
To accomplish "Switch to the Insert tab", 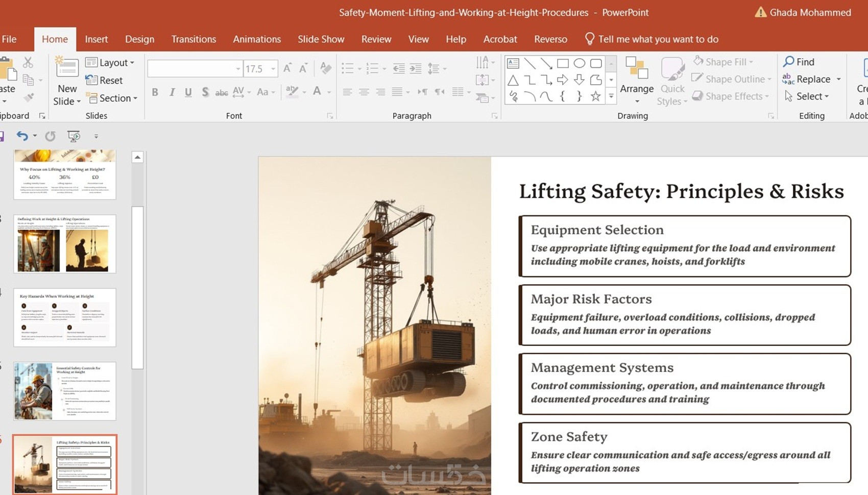I will point(96,39).
